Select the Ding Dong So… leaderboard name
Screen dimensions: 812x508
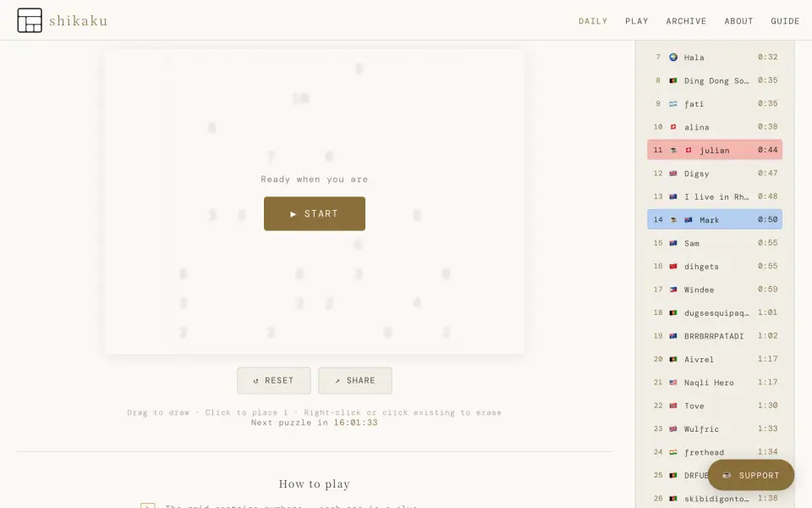[716, 80]
